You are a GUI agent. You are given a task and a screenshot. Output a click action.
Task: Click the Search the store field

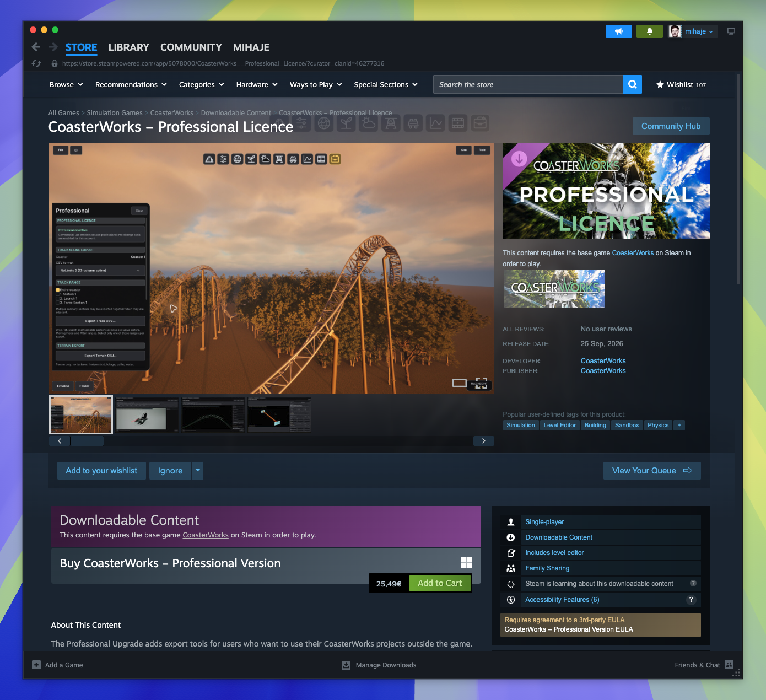click(528, 84)
